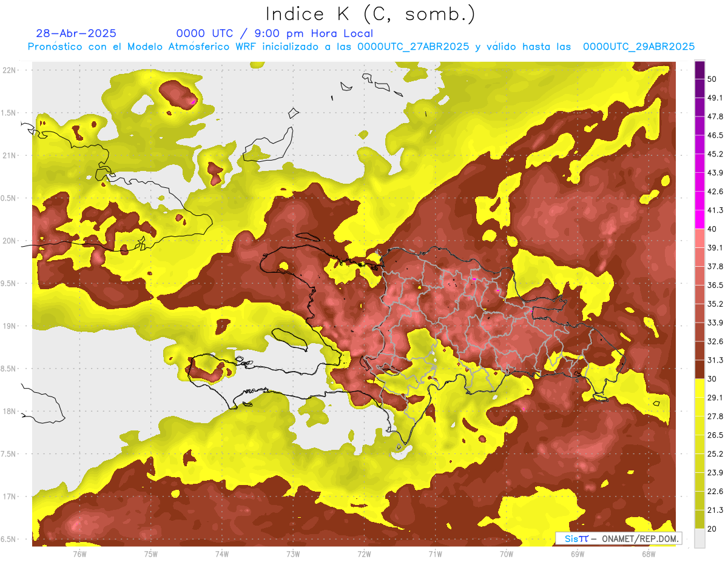
Task: Click the '76W' longitude label
Action: pyautogui.click(x=79, y=554)
